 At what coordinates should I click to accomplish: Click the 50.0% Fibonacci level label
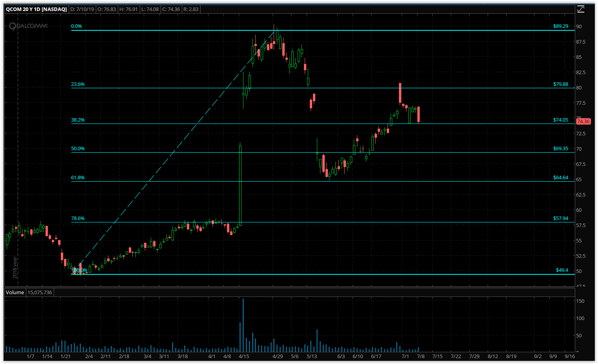pyautogui.click(x=78, y=149)
